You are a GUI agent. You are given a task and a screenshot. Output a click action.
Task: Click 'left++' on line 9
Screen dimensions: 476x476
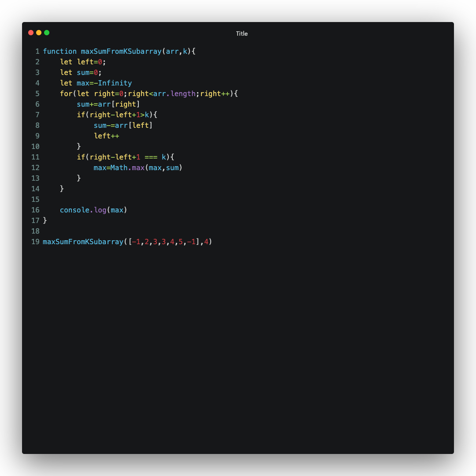pos(107,136)
